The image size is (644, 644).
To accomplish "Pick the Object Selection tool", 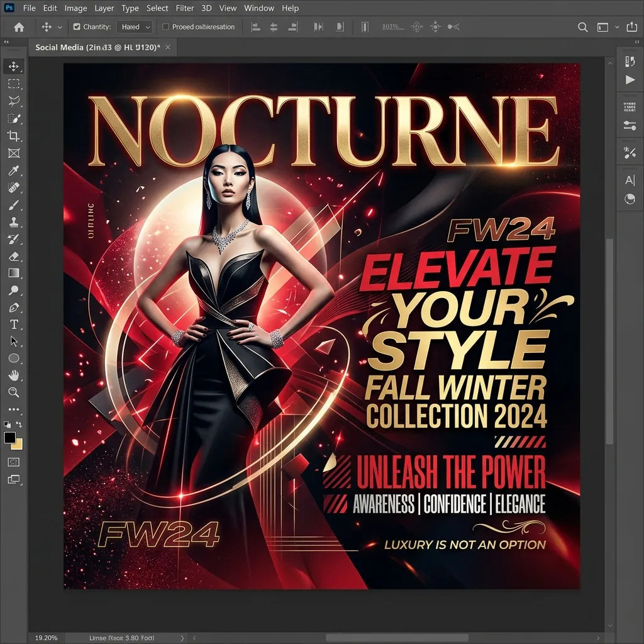I will [14, 119].
